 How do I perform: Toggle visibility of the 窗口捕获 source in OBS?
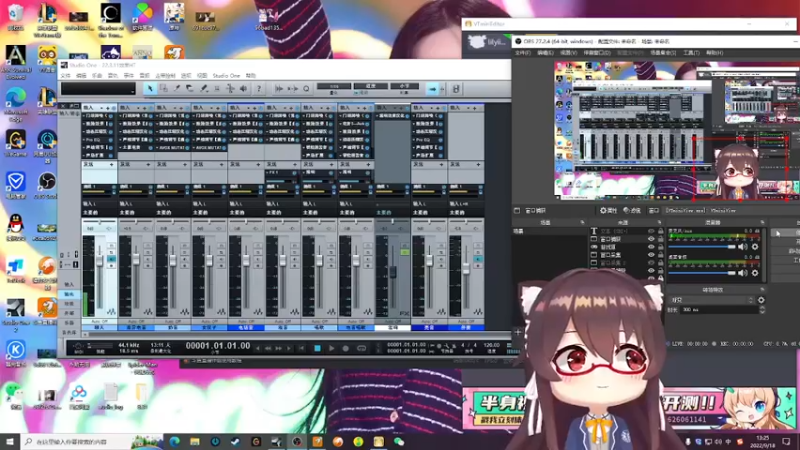coord(651,239)
